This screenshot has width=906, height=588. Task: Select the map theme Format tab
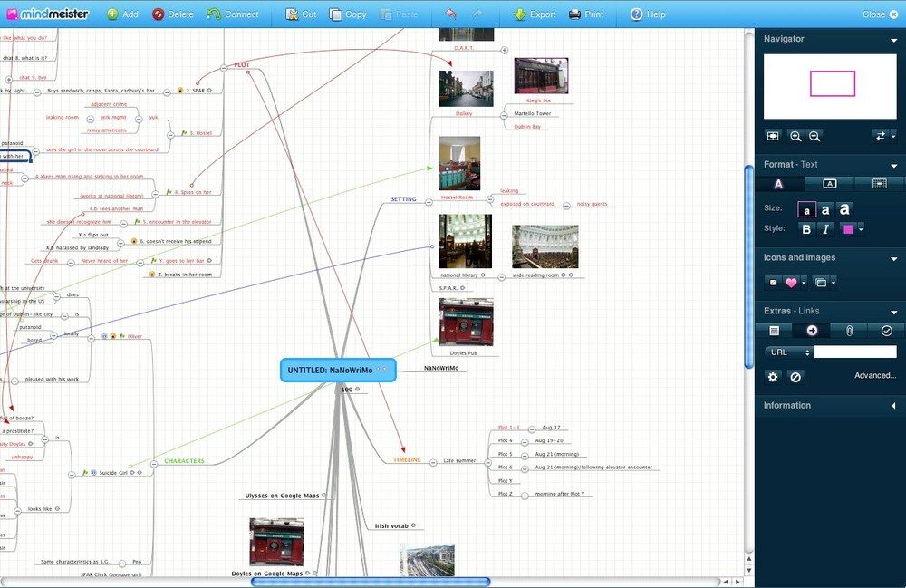pyautogui.click(x=880, y=184)
